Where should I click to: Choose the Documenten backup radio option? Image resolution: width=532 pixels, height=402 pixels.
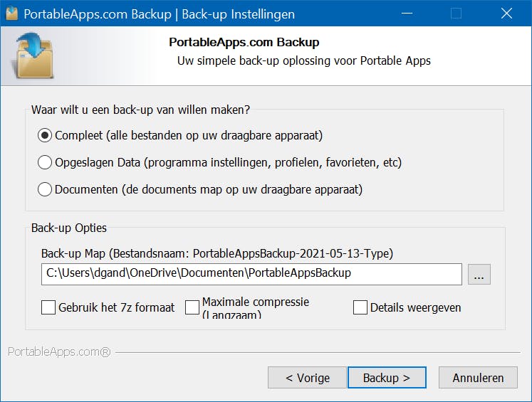point(45,189)
